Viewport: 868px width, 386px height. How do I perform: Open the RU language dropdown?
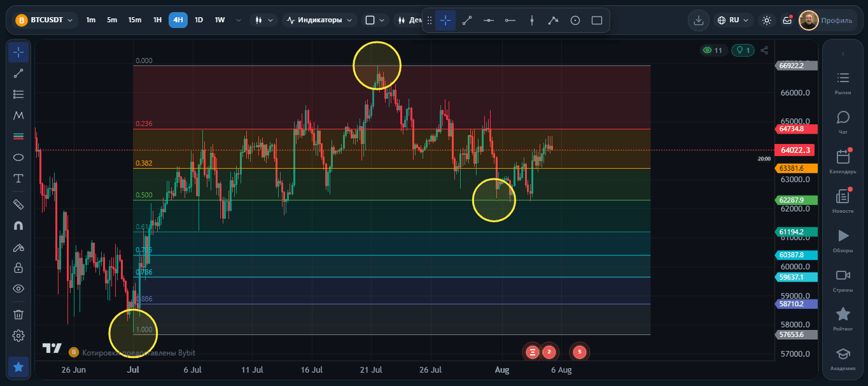tap(734, 20)
